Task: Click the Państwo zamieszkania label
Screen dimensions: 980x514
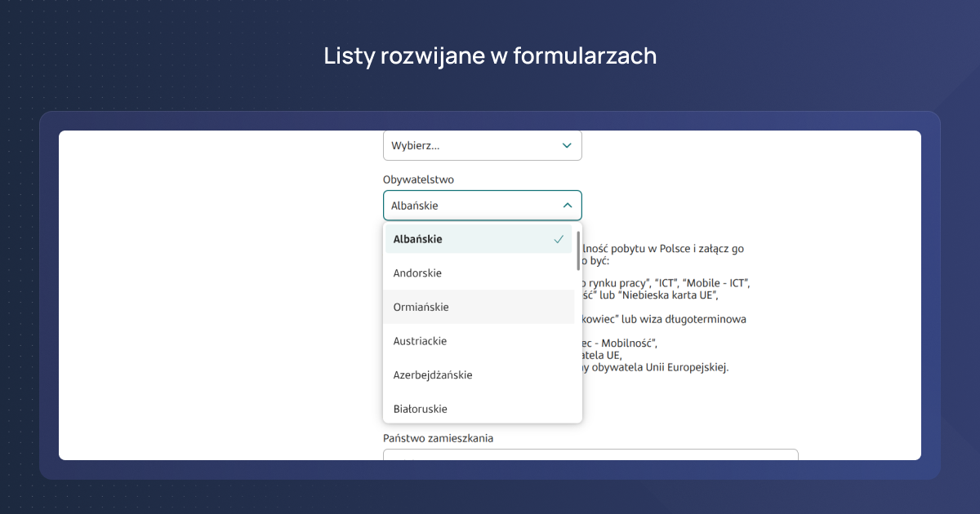Action: point(438,438)
